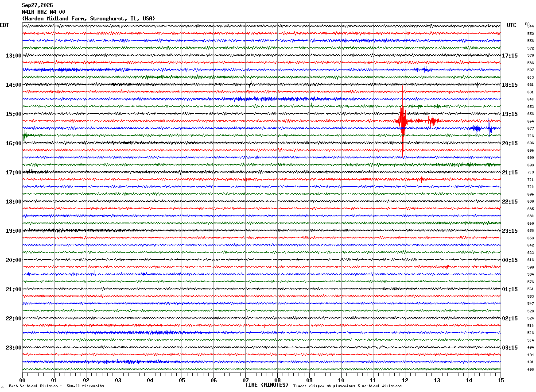Click the 15 tick on the minutes axis

tap(501, 380)
